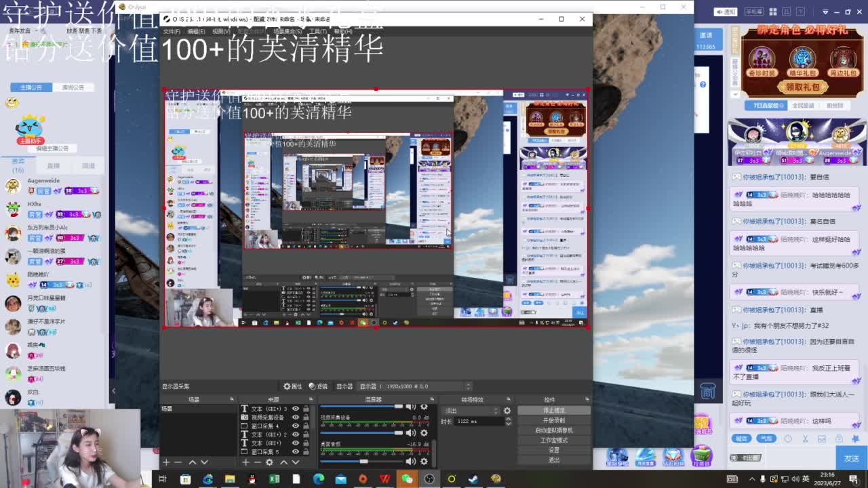Open the 属性 (Properties) icon above the mixer
868x488 pixels.
click(288, 386)
